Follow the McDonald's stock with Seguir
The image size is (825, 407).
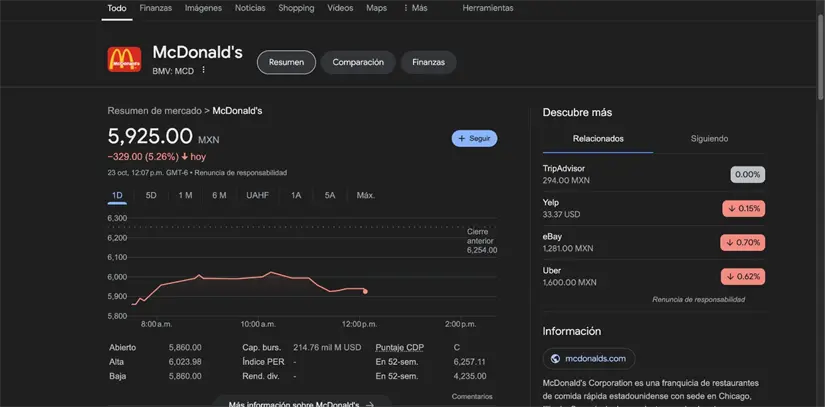click(x=474, y=139)
